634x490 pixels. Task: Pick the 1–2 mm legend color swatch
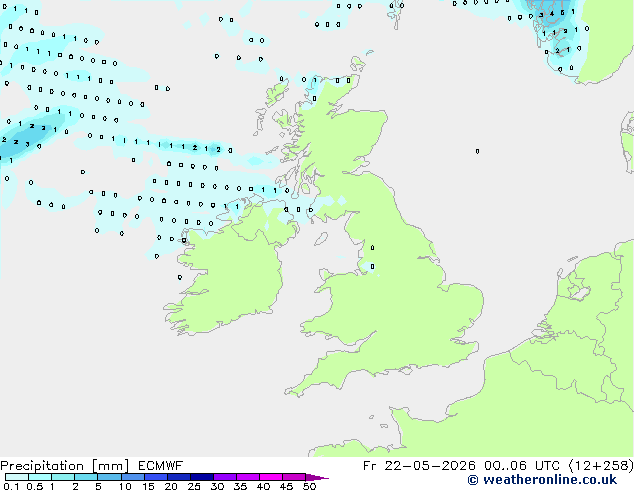63,477
